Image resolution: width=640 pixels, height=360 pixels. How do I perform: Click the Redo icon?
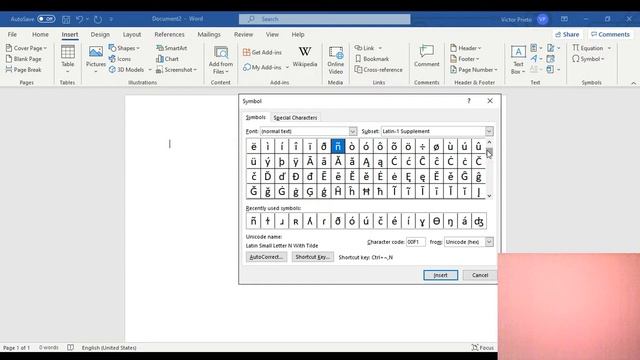click(98, 19)
